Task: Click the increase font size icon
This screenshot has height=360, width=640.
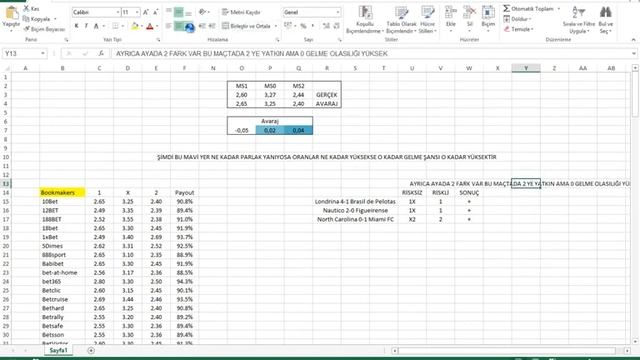Action: click(x=146, y=12)
